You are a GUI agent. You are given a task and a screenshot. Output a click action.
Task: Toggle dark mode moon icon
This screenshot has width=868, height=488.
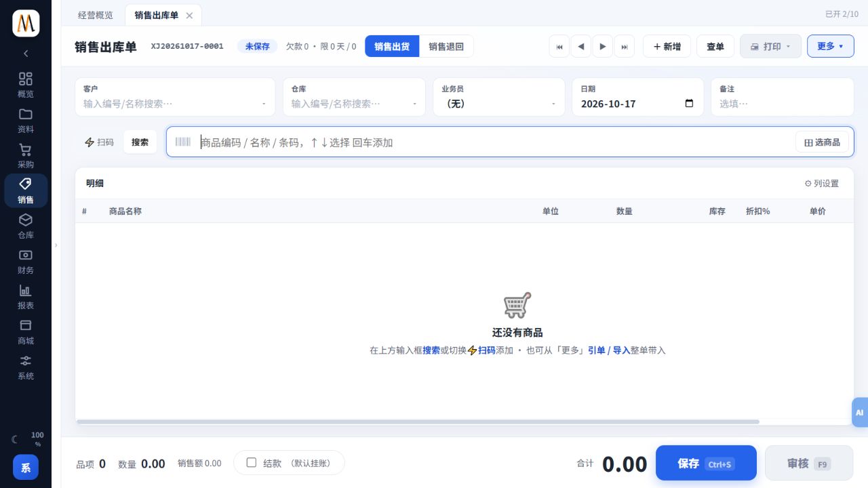tap(15, 439)
